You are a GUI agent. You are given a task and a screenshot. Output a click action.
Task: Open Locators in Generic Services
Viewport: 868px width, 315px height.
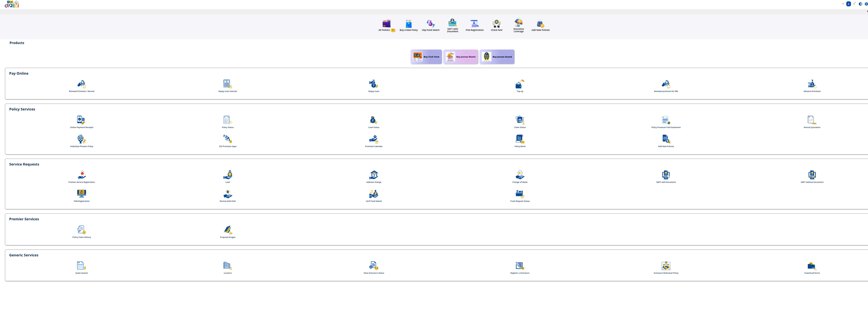tap(227, 266)
